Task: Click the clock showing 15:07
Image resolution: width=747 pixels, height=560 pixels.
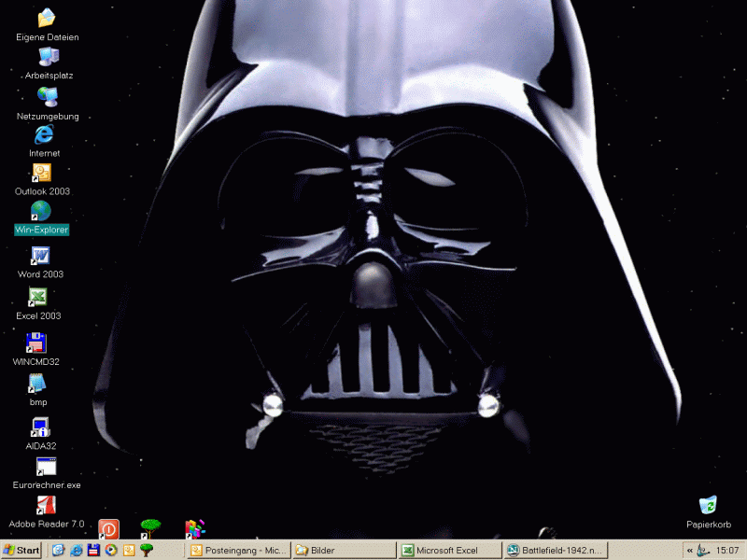Action: pyautogui.click(x=727, y=551)
